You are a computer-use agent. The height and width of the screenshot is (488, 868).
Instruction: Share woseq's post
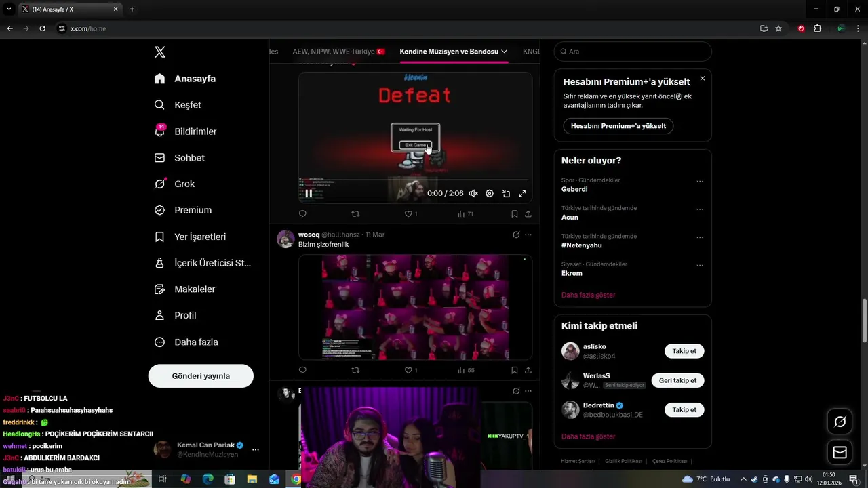point(528,370)
